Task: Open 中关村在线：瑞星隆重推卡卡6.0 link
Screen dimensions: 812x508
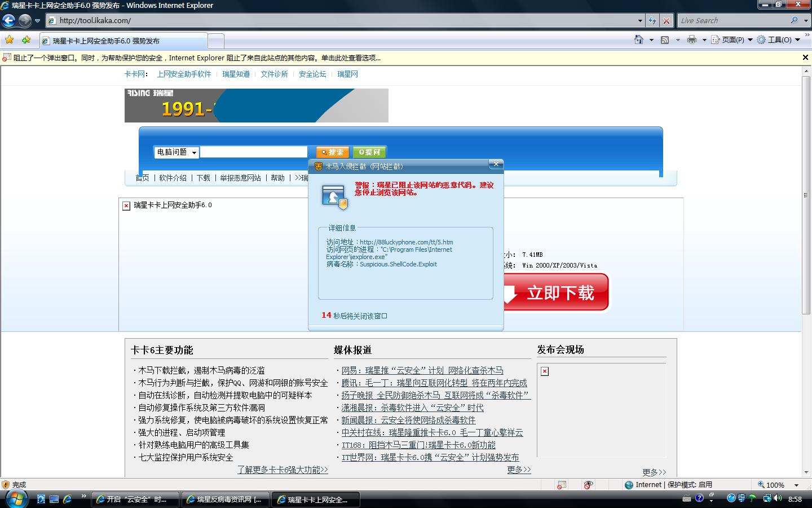Action: click(432, 432)
